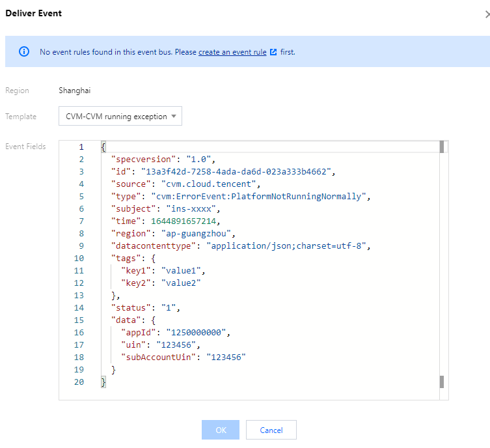Screen dimensions: 490x448
Task: Click line number 15 in the gutter
Action: coord(79,320)
